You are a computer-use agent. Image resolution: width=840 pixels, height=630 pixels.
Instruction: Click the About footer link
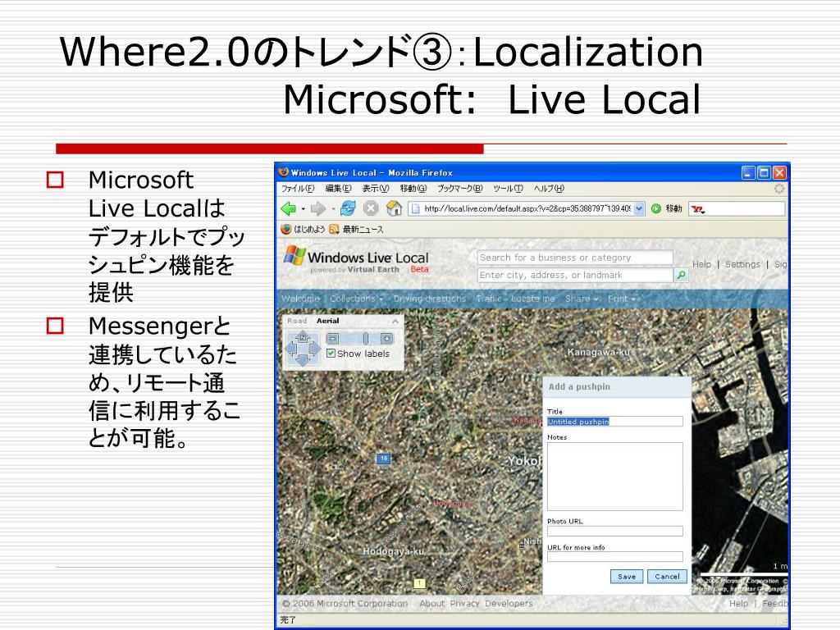click(x=431, y=603)
